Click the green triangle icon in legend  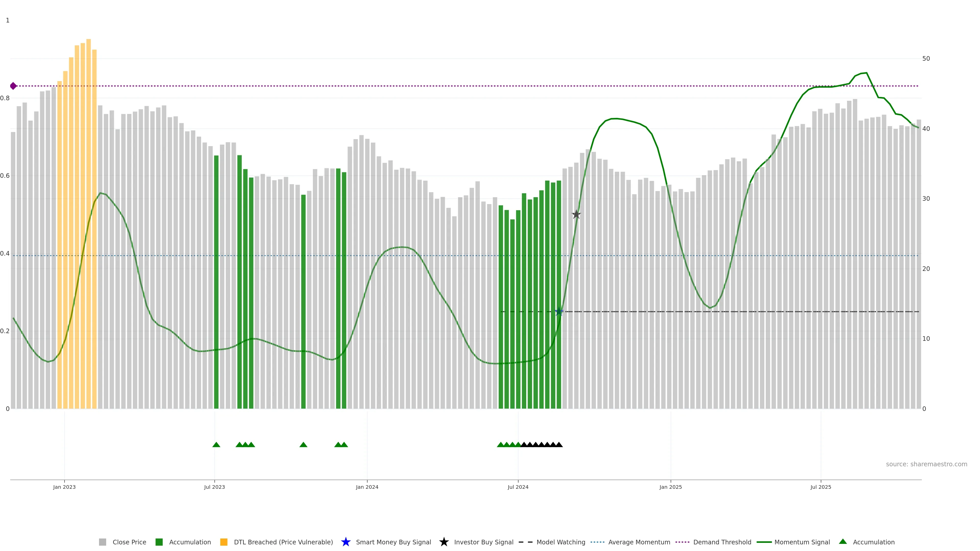[843, 542]
